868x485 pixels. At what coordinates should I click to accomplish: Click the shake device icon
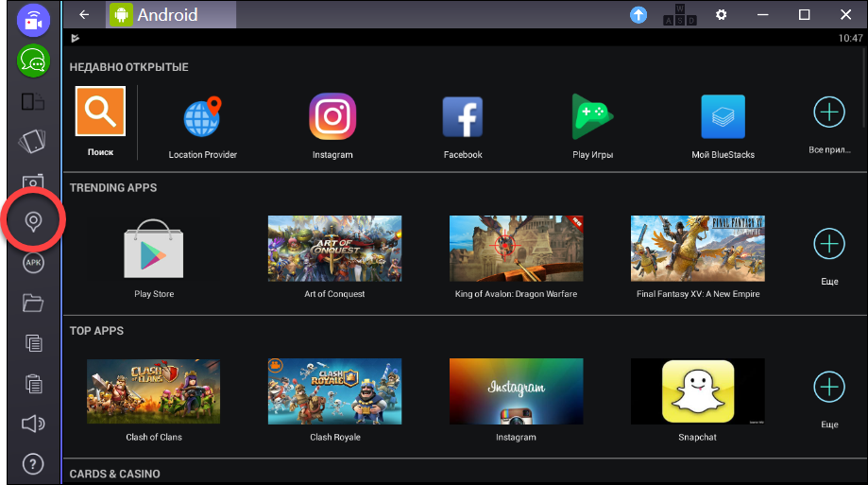point(32,142)
